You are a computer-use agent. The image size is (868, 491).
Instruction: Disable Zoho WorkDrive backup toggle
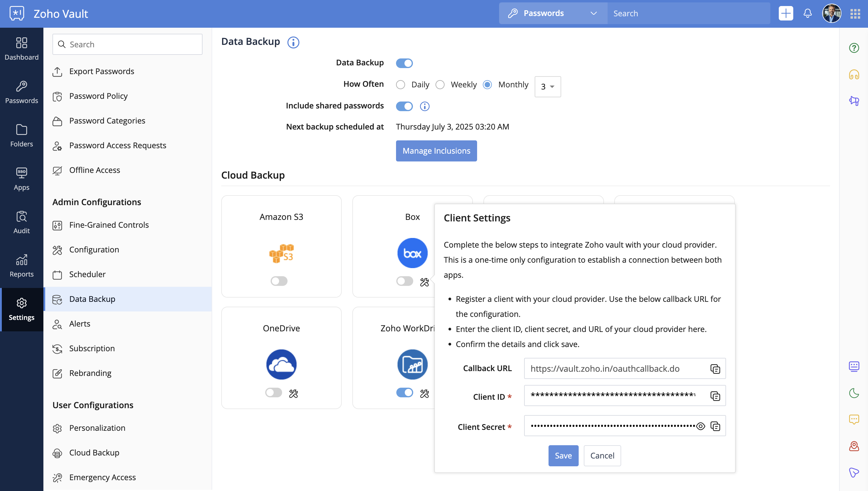click(x=404, y=392)
